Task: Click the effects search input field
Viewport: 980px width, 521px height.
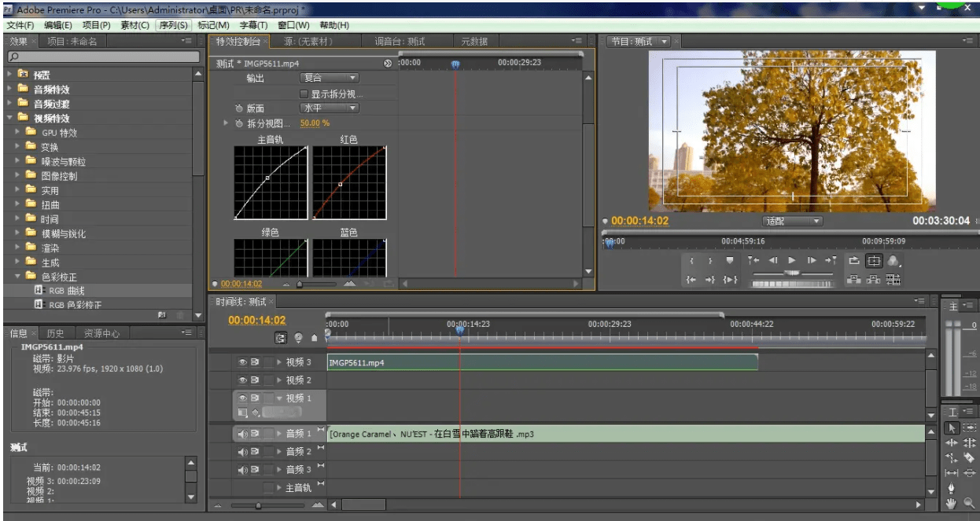Action: tap(103, 57)
